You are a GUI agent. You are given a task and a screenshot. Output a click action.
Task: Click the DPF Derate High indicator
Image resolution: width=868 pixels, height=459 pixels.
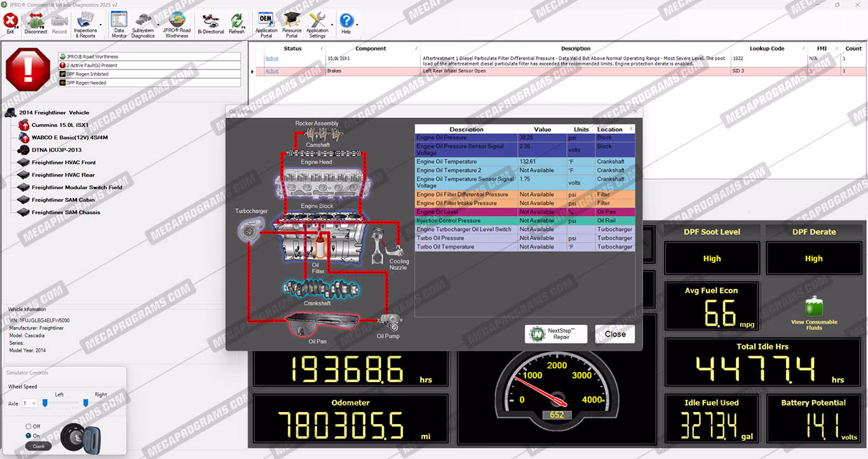coord(813,258)
